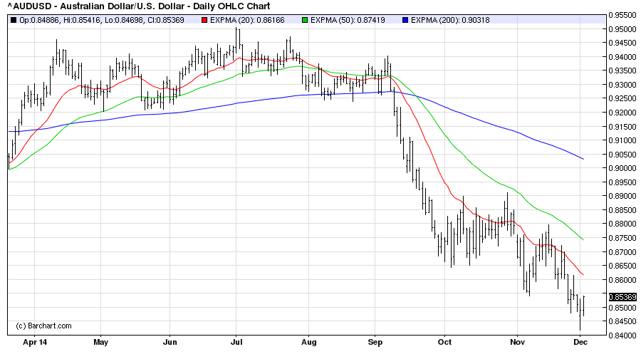Click the 'Jun' date axis label
This screenshot has height=364, width=641.
pos(170,342)
